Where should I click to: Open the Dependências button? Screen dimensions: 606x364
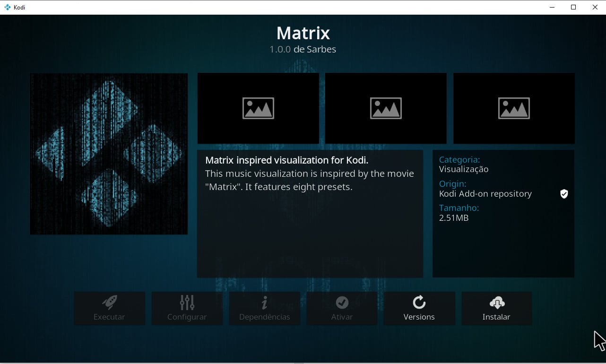(x=265, y=308)
